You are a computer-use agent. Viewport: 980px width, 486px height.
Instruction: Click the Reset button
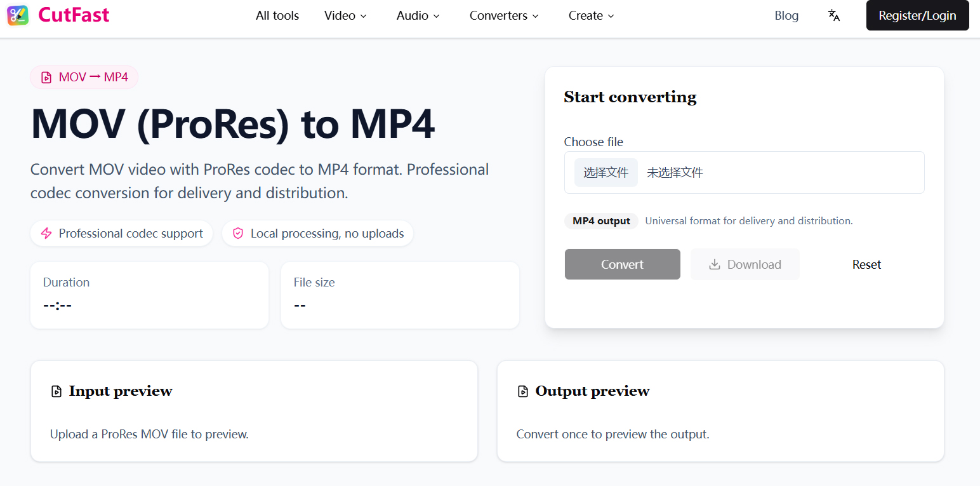coord(866,264)
